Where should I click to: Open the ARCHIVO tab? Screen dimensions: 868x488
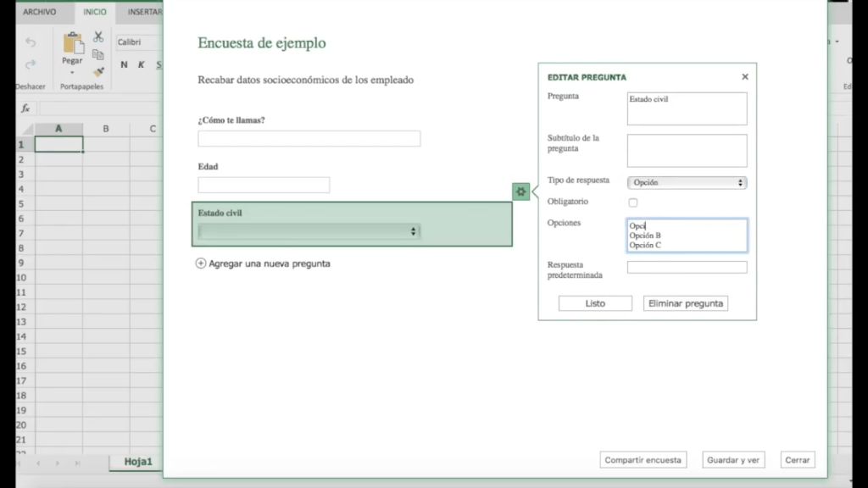(40, 12)
